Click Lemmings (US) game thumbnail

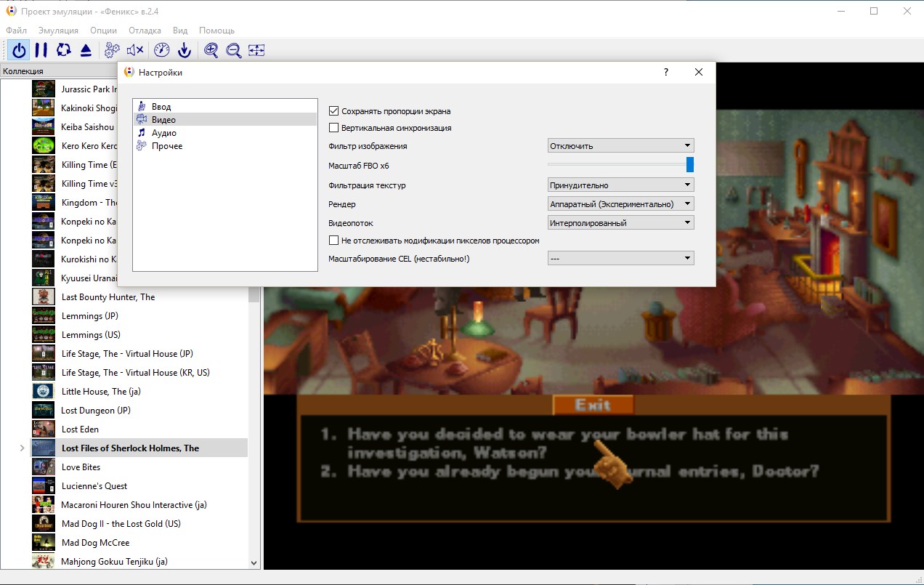[x=44, y=334]
